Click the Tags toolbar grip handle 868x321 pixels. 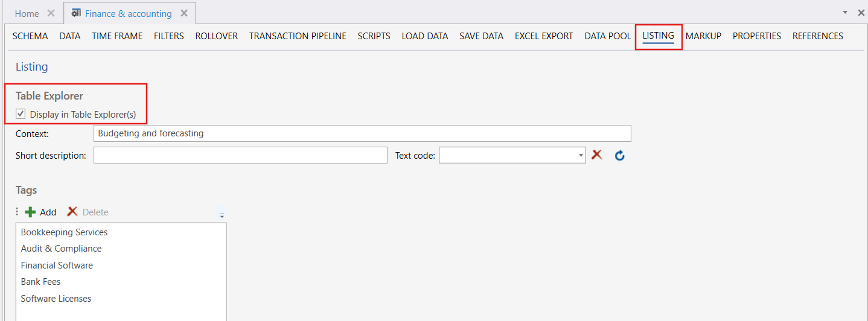tap(17, 212)
